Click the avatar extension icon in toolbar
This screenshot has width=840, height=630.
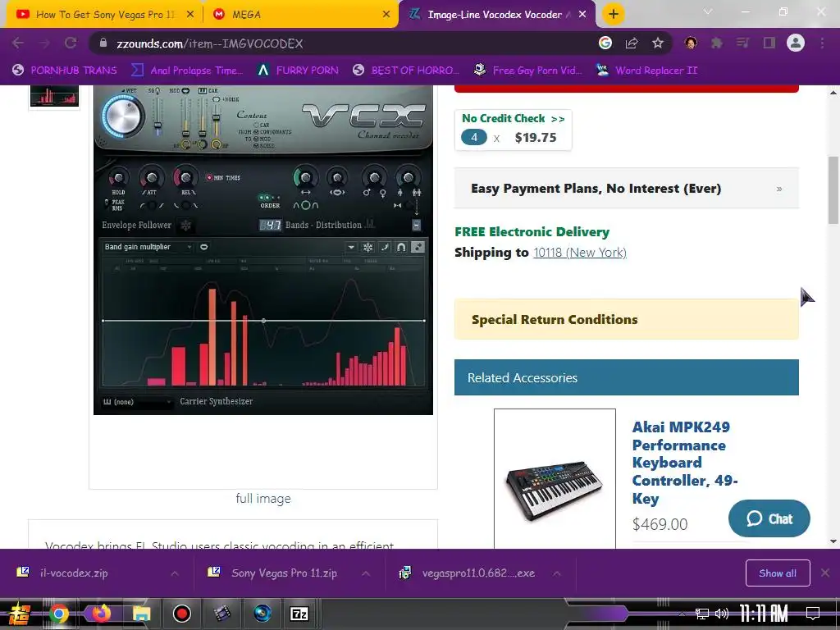pos(691,43)
